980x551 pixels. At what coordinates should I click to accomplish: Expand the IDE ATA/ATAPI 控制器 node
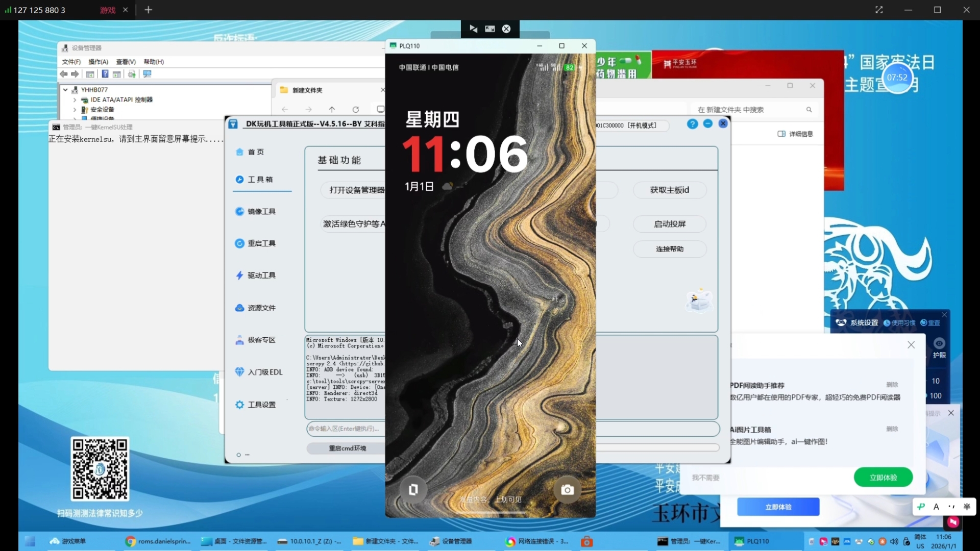coord(75,100)
